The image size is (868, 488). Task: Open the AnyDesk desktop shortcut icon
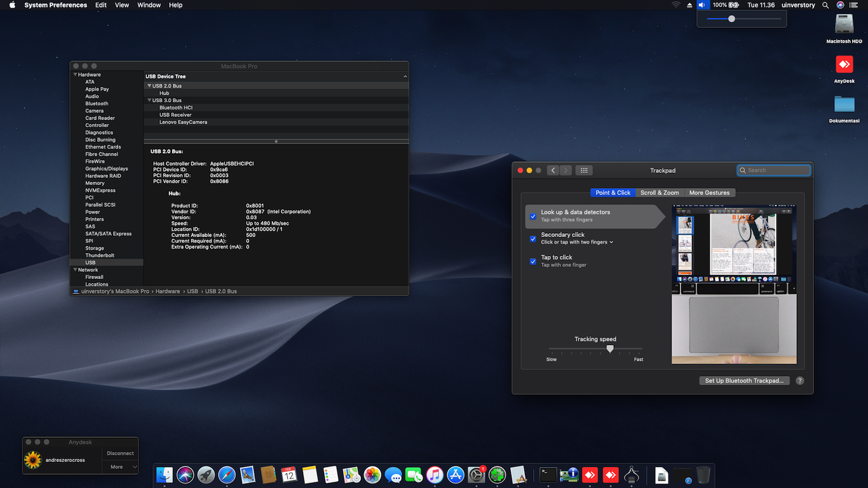844,65
